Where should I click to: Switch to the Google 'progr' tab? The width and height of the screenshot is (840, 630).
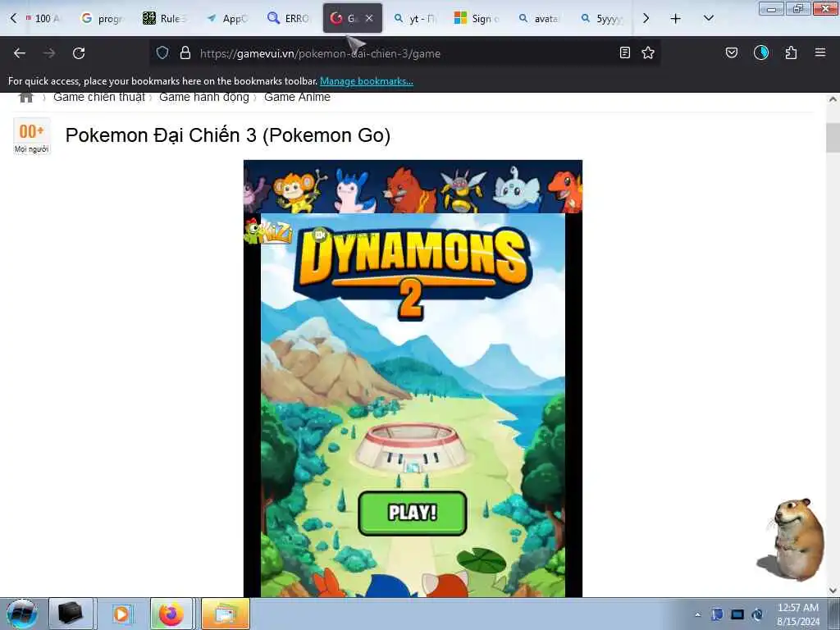coord(102,19)
